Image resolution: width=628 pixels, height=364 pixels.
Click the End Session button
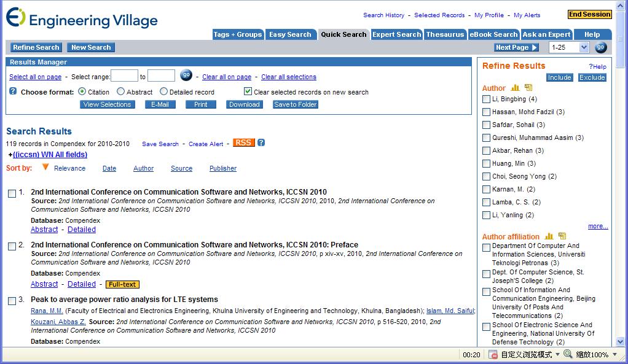click(590, 14)
